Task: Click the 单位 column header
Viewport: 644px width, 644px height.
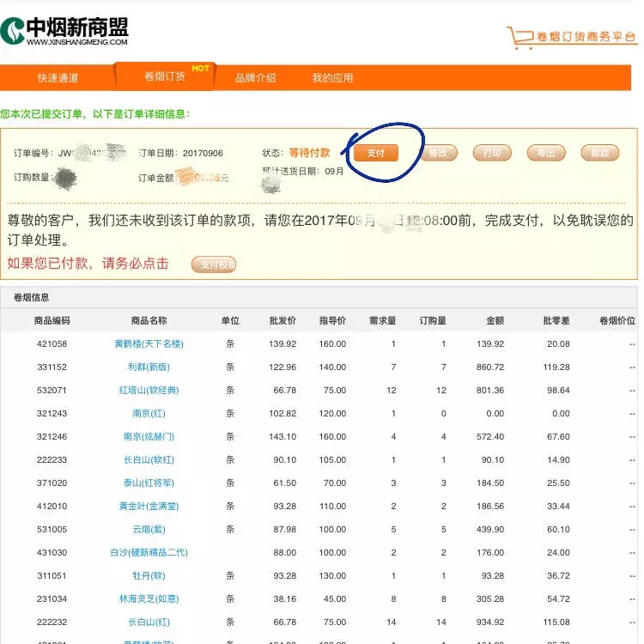Action: (x=230, y=321)
